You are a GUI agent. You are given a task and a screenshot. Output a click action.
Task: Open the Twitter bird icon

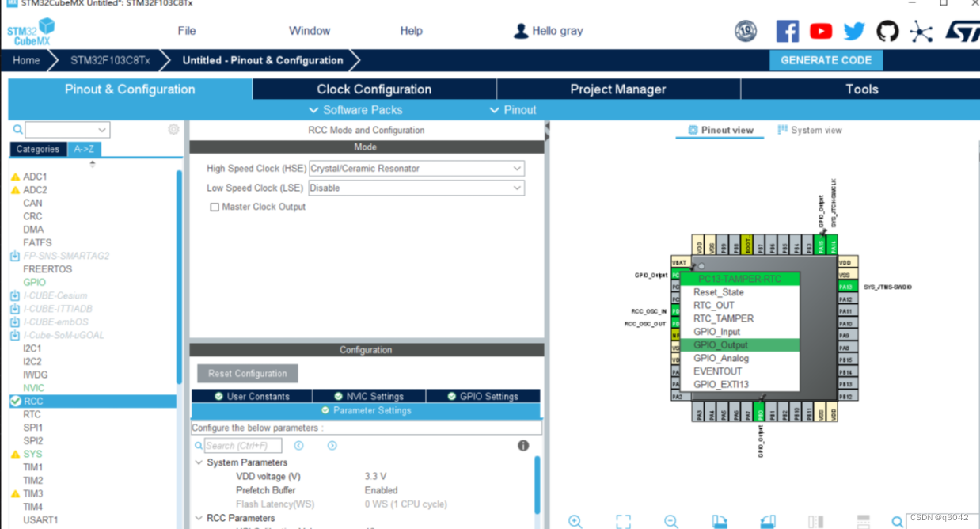[854, 31]
